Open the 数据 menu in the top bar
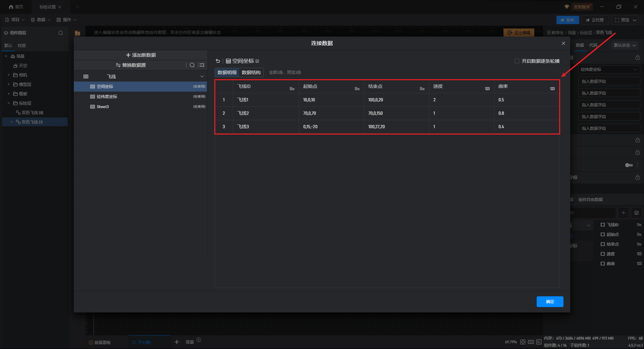The width and height of the screenshot is (644, 349). click(41, 20)
